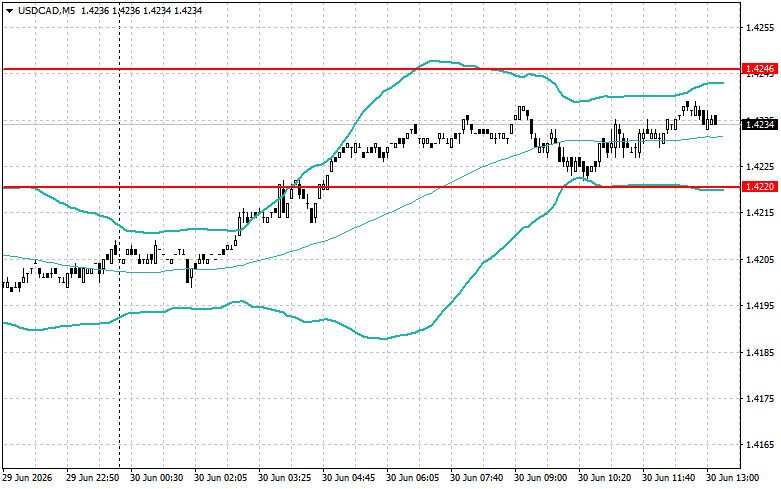The image size is (781, 489).
Task: Select the 30 Jun 02:05 time label
Action: [221, 478]
